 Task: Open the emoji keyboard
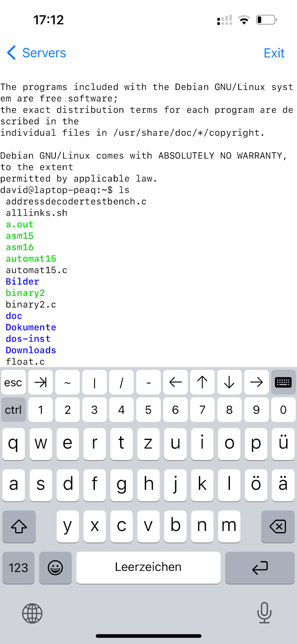[55, 568]
